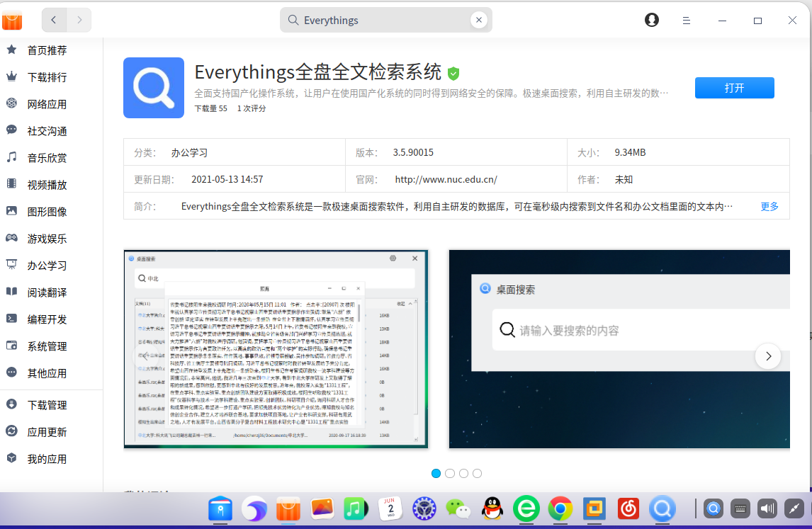Open the calendar dock icon
The width and height of the screenshot is (812, 529).
(x=390, y=509)
